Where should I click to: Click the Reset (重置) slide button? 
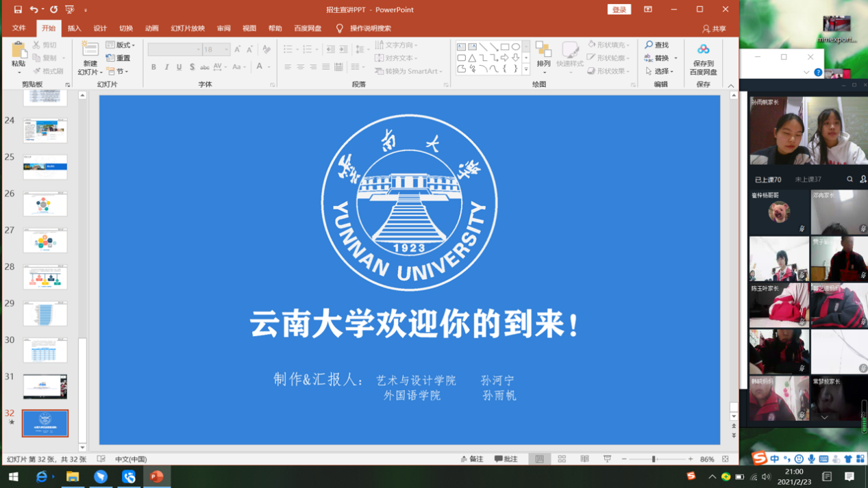point(119,58)
